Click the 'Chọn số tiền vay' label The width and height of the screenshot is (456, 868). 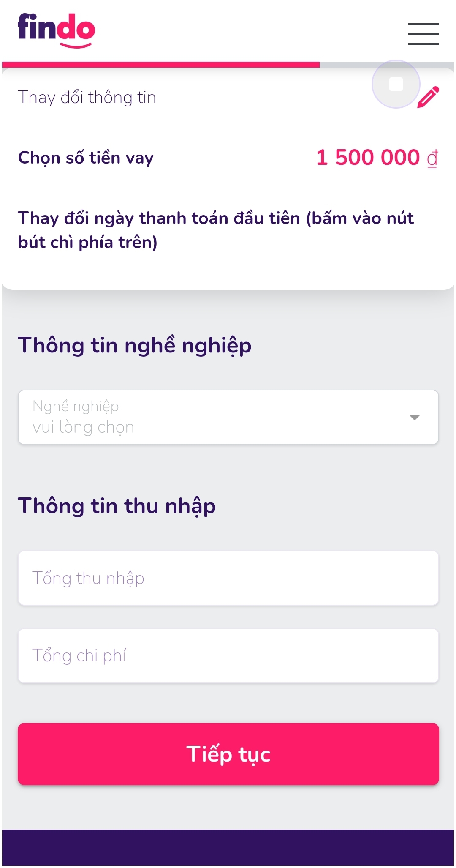point(85,157)
